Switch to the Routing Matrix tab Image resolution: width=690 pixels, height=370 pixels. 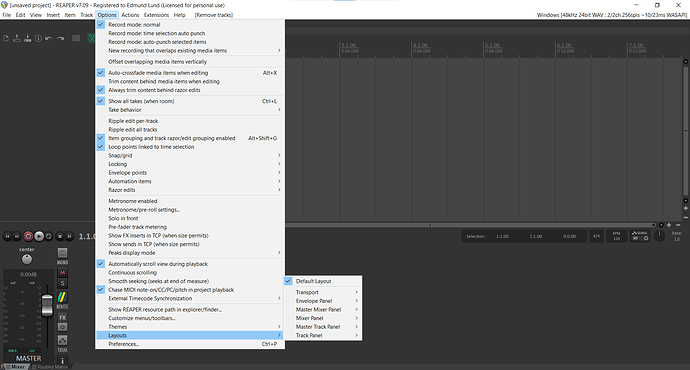click(50, 367)
